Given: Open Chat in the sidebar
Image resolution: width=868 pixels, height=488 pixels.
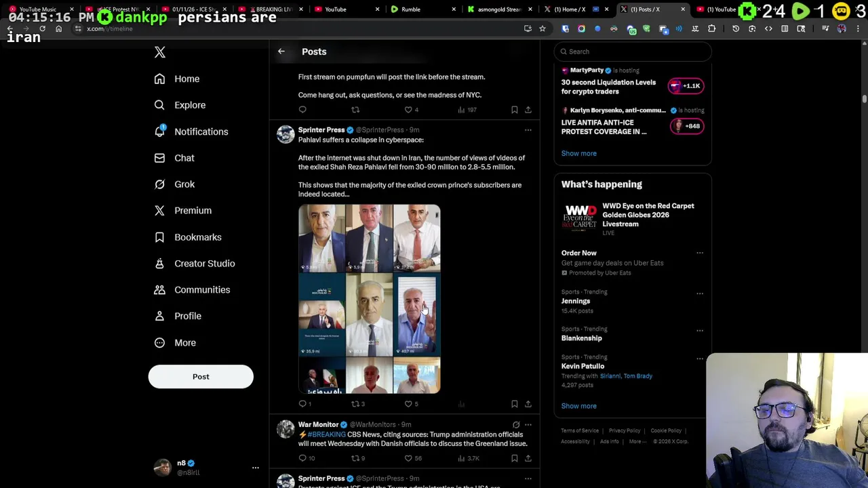Looking at the screenshot, I should [x=174, y=158].
